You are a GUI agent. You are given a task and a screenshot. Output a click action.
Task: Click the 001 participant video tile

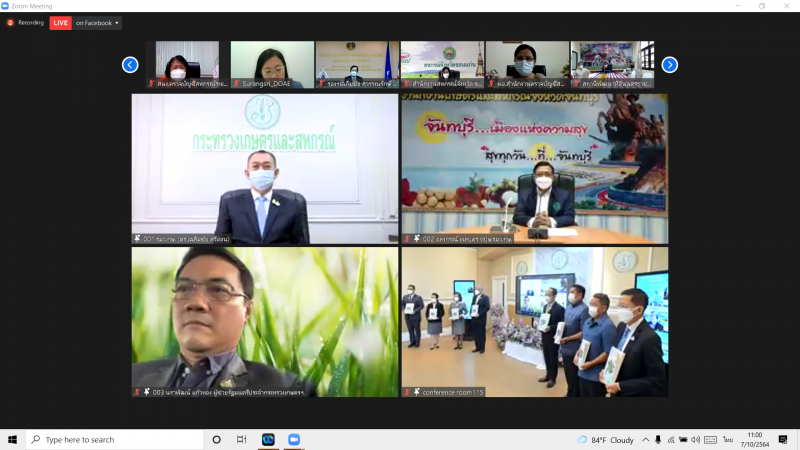pyautogui.click(x=265, y=168)
